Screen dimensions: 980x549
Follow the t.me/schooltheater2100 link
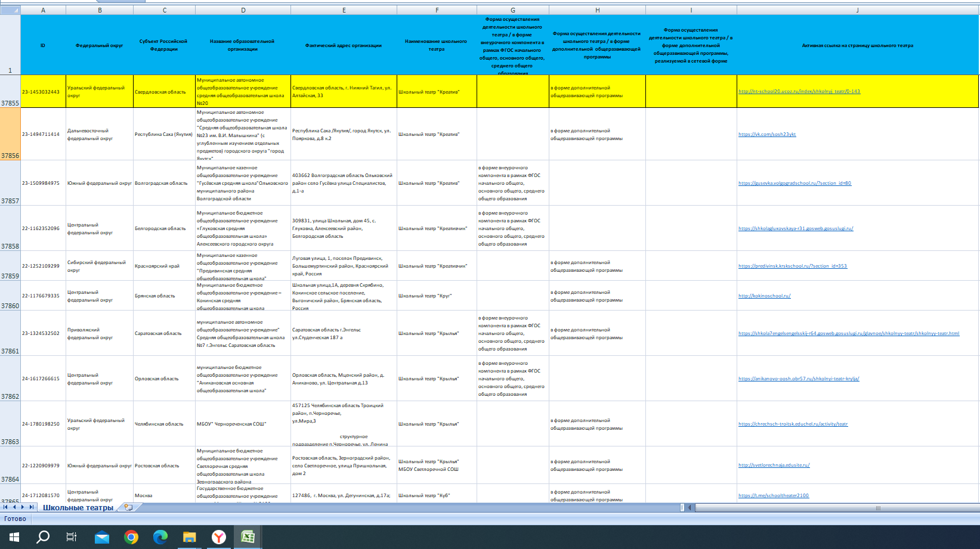coord(774,495)
